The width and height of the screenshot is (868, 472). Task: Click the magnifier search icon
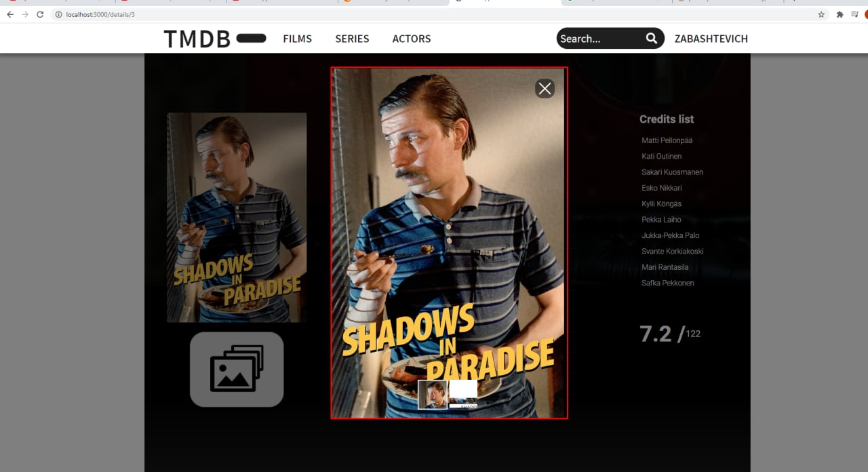coord(651,39)
